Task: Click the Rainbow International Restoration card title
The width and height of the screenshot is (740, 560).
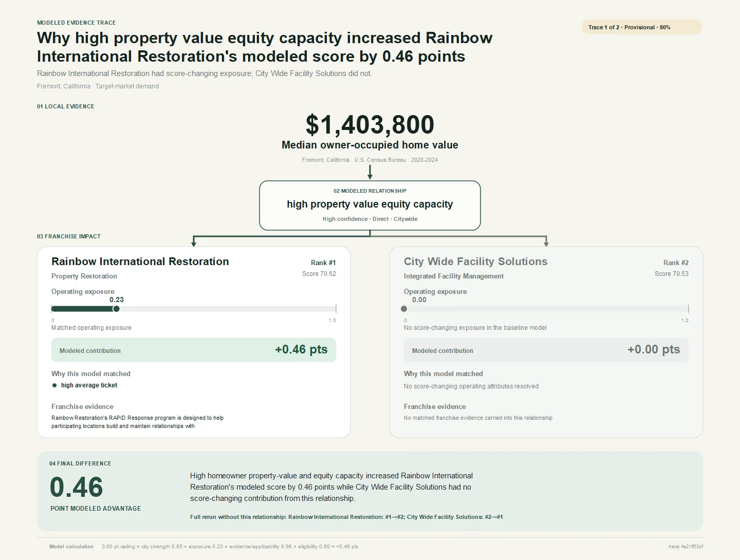Action: (140, 262)
